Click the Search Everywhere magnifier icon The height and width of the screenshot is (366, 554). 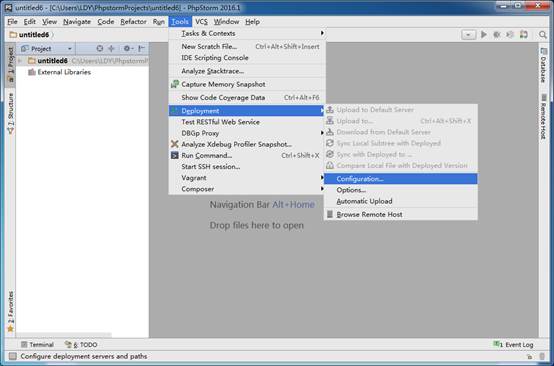coord(543,35)
